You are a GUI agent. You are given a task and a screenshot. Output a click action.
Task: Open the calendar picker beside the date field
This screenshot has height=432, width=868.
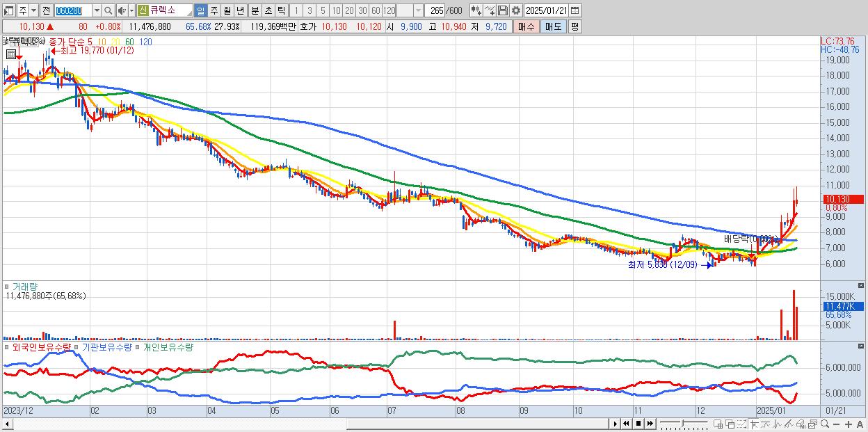click(x=575, y=10)
